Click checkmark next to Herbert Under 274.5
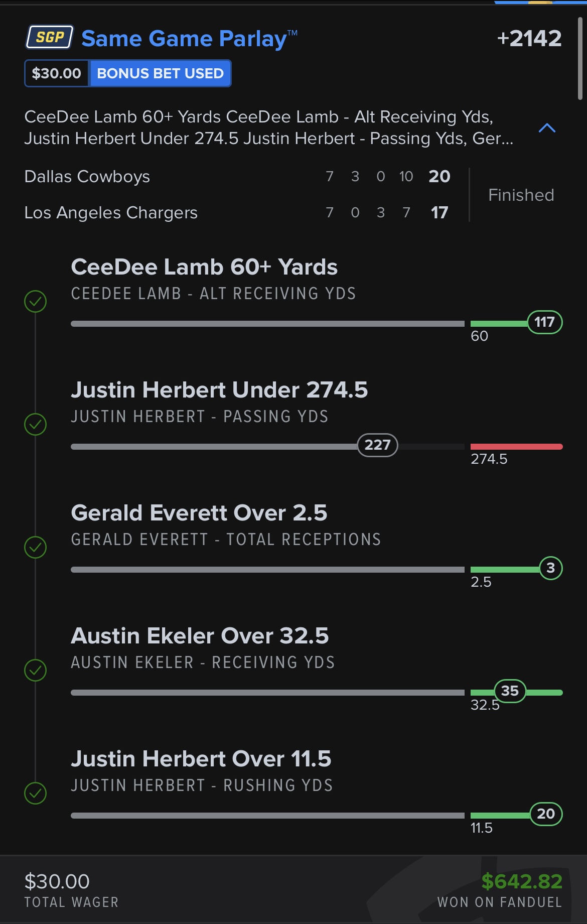Viewport: 587px width, 924px height. pyautogui.click(x=36, y=425)
